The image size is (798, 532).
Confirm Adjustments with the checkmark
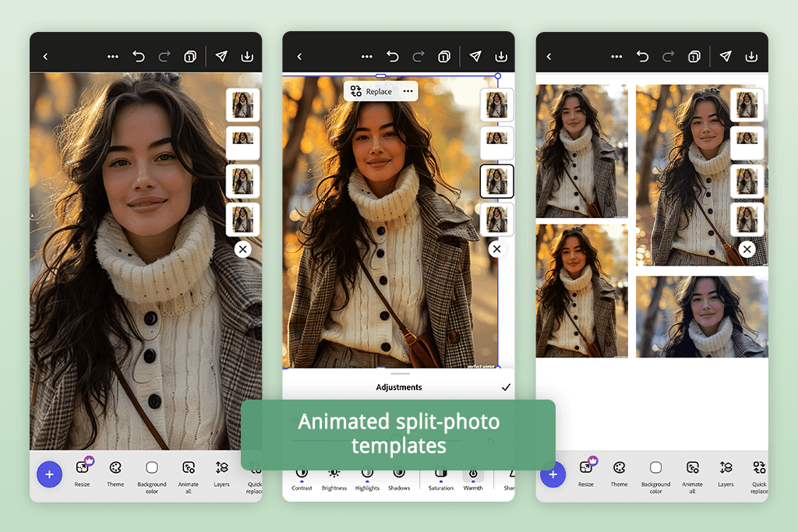(506, 387)
